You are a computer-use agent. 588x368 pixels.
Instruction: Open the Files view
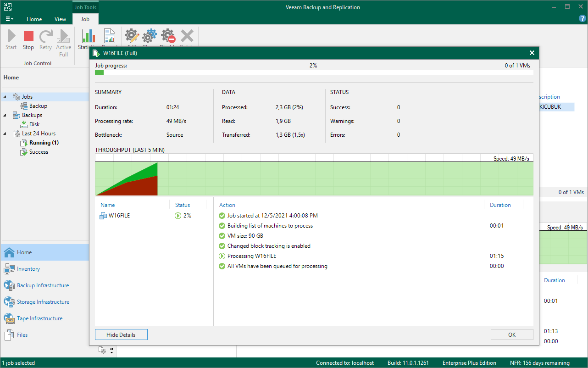pyautogui.click(x=22, y=335)
